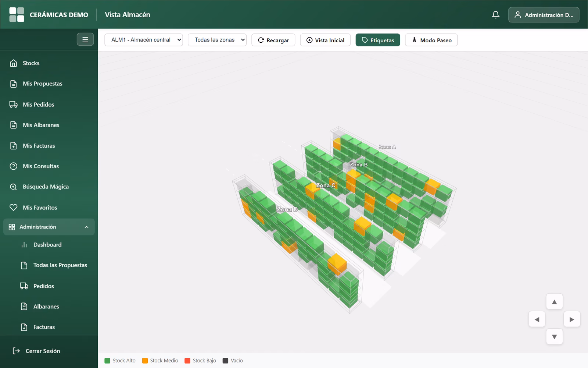Click the dark Vacío legend swatch
588x368 pixels.
point(225,361)
